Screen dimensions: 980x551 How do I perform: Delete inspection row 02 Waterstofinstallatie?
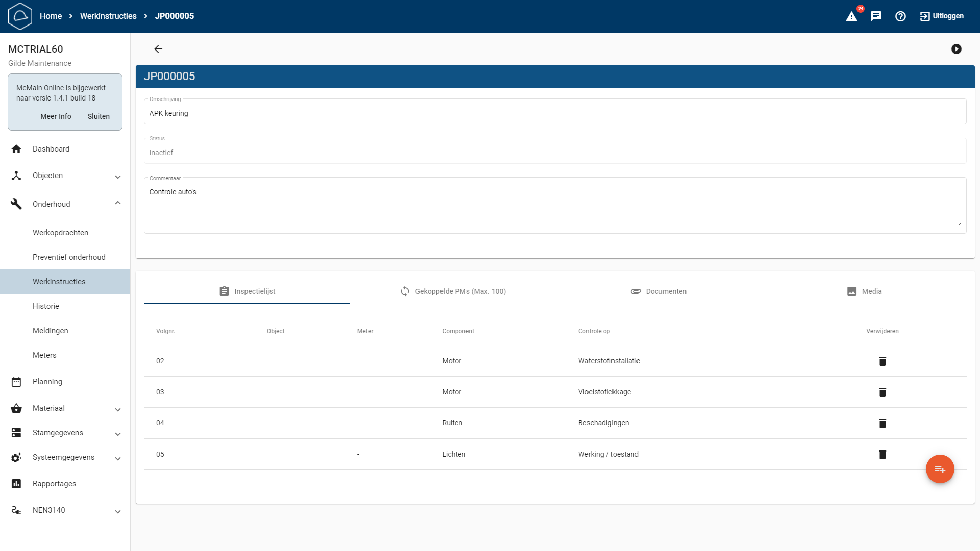click(x=883, y=361)
